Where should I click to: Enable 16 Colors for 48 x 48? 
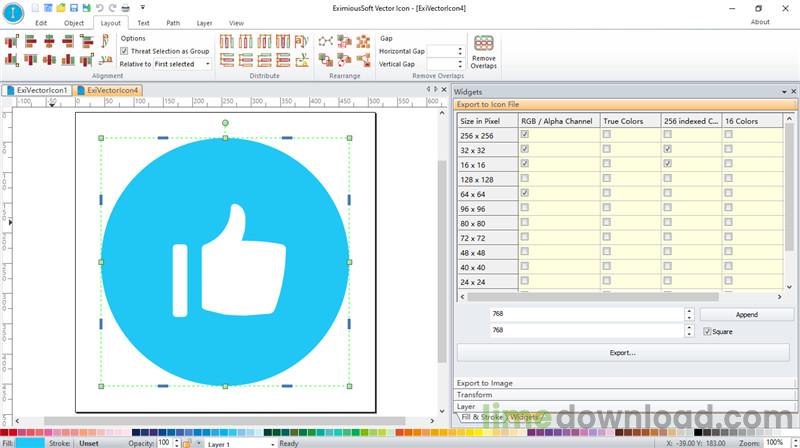point(728,252)
